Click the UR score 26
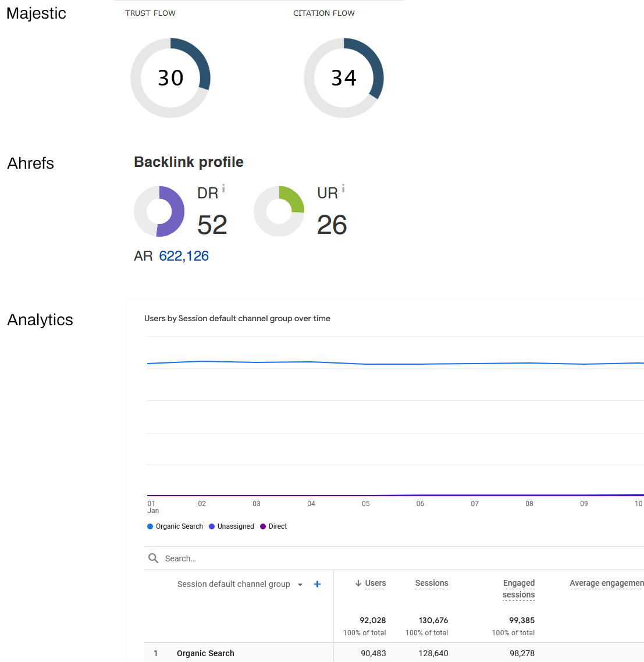 pyautogui.click(x=332, y=225)
